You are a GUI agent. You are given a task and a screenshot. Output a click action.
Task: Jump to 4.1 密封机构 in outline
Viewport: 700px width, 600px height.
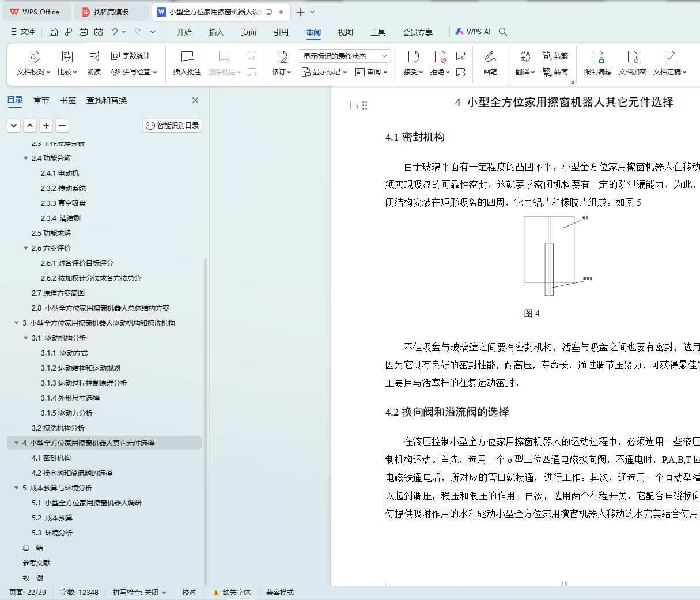point(51,458)
